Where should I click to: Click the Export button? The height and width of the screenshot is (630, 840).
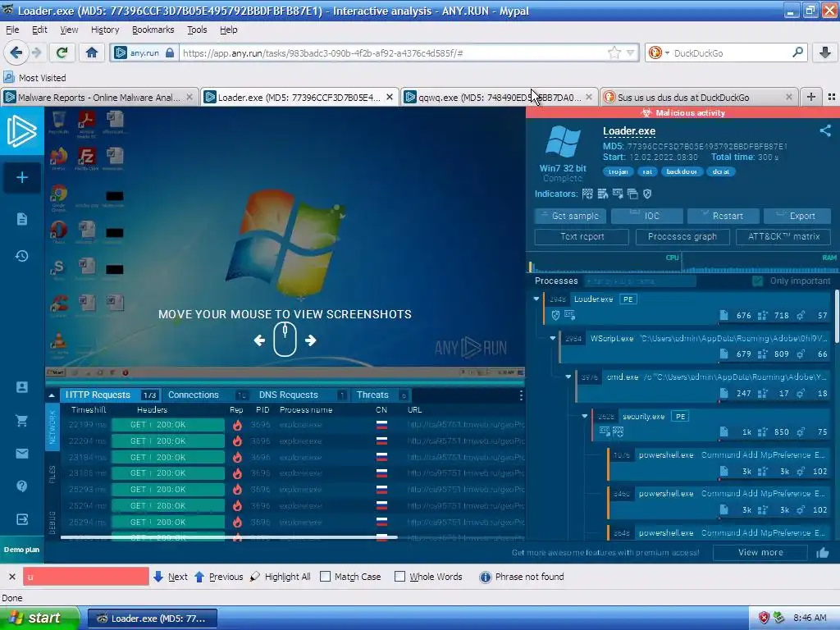point(797,216)
